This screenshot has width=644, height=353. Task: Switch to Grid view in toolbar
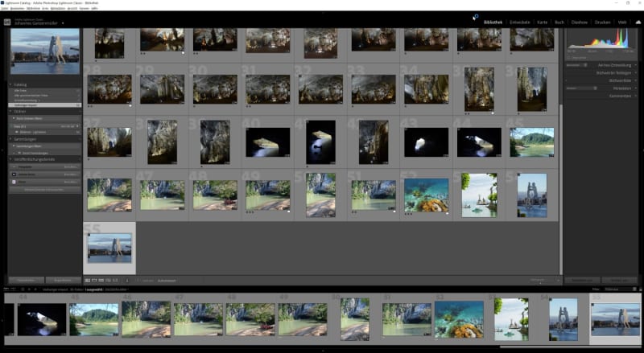[87, 281]
